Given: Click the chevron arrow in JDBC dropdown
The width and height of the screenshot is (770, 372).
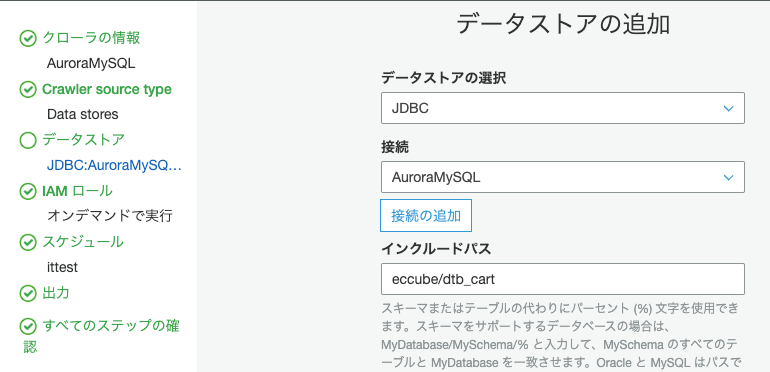Looking at the screenshot, I should point(728,108).
